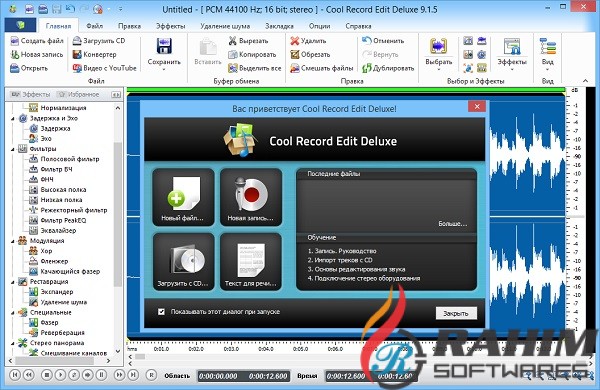The image size is (600, 390).
Task: Open Видео с YouTube downloader
Action: tap(104, 68)
